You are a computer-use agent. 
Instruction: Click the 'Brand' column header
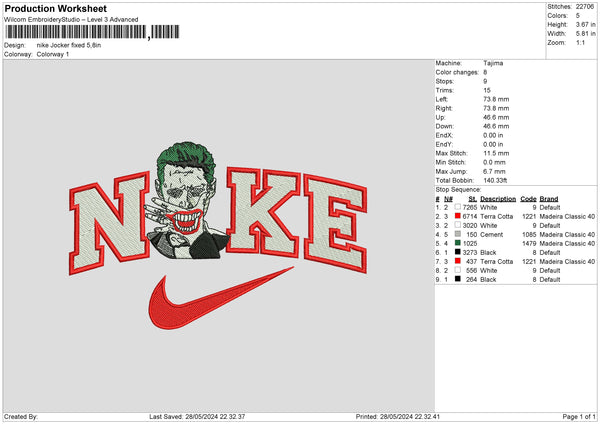(x=549, y=199)
